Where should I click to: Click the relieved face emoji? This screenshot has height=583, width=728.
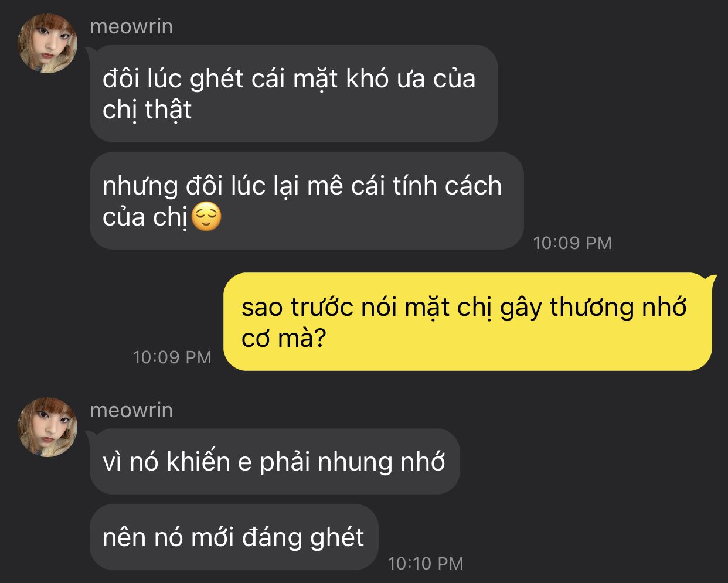coord(207,217)
